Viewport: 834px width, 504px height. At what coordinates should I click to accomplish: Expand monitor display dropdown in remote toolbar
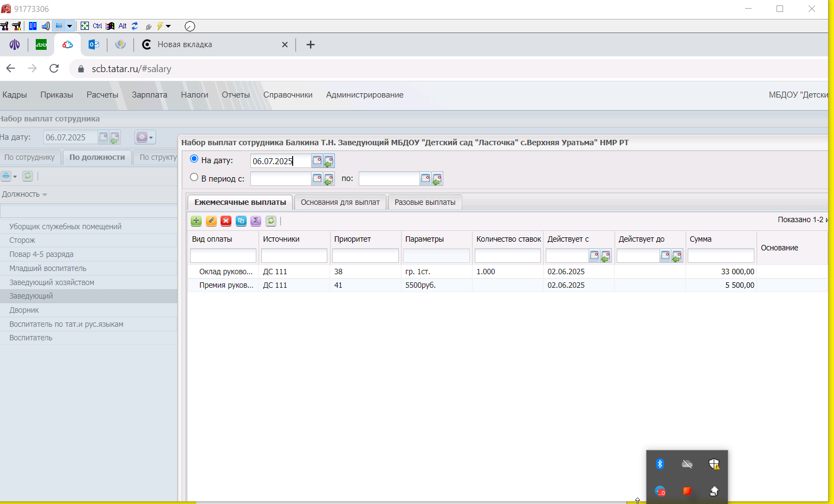coord(69,26)
